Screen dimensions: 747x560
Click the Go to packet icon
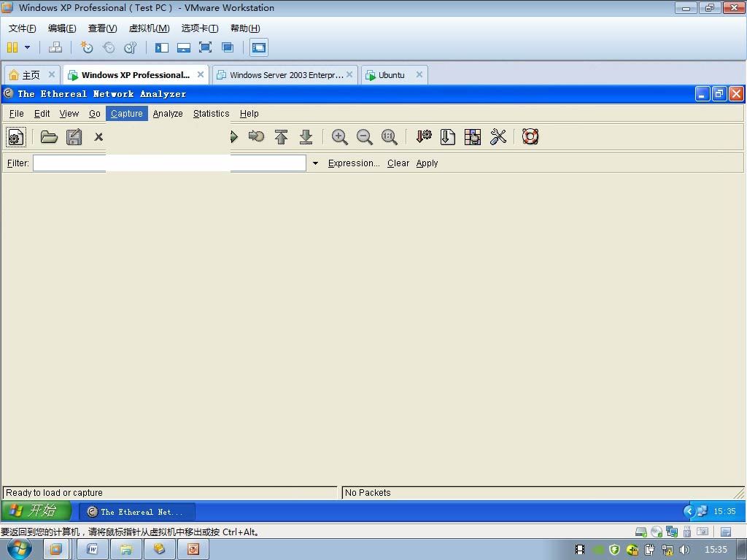(256, 137)
